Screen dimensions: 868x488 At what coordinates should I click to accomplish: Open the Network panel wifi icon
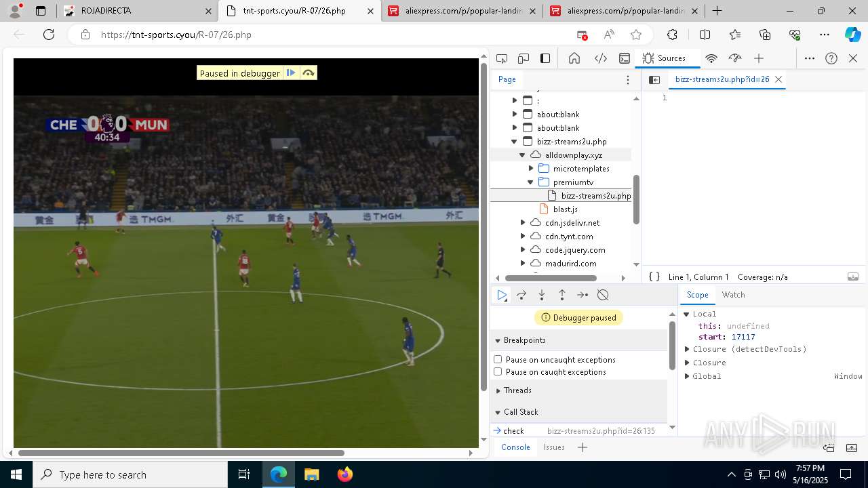(711, 58)
